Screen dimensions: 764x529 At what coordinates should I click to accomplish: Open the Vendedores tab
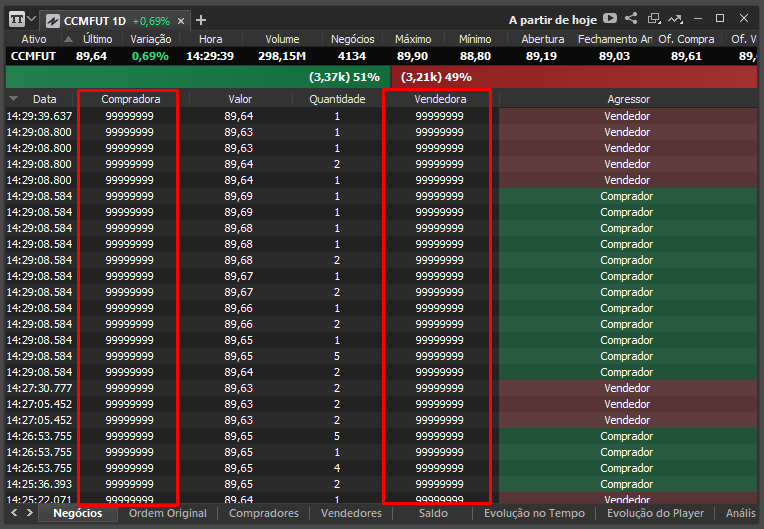(x=351, y=513)
